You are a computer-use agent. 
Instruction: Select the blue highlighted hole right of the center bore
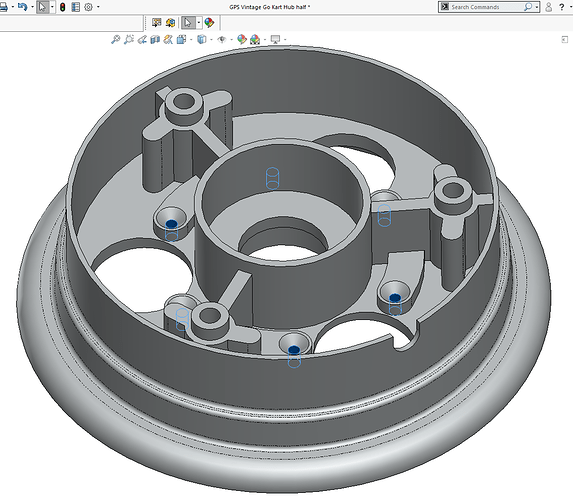[x=395, y=298]
